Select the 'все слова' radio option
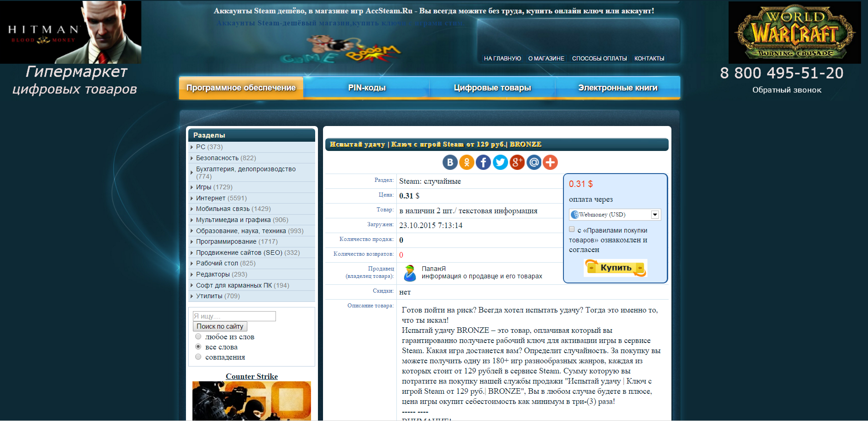This screenshot has height=421, width=868. (x=198, y=347)
